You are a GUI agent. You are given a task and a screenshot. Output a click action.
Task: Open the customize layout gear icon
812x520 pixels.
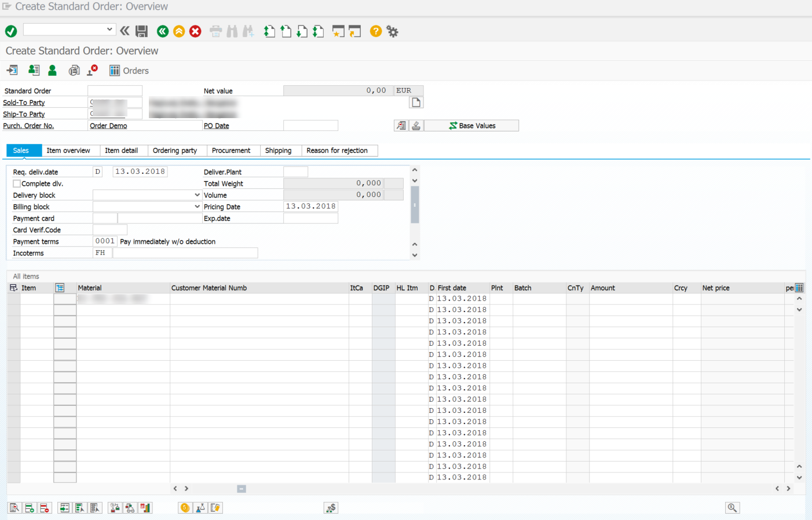(x=393, y=31)
